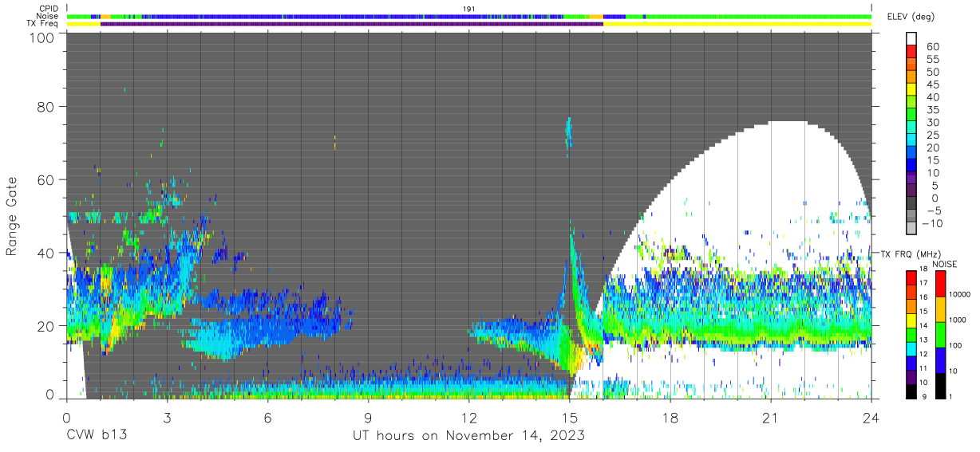This screenshot has height=452, width=980.
Task: Click the '35' tick on the ELEV colorbar
Action: (x=931, y=111)
